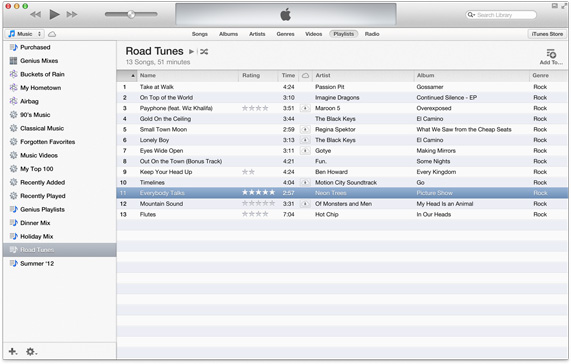Download Payphone via its cloud download icon
Image resolution: width=571 pixels, height=364 pixels.
[305, 108]
